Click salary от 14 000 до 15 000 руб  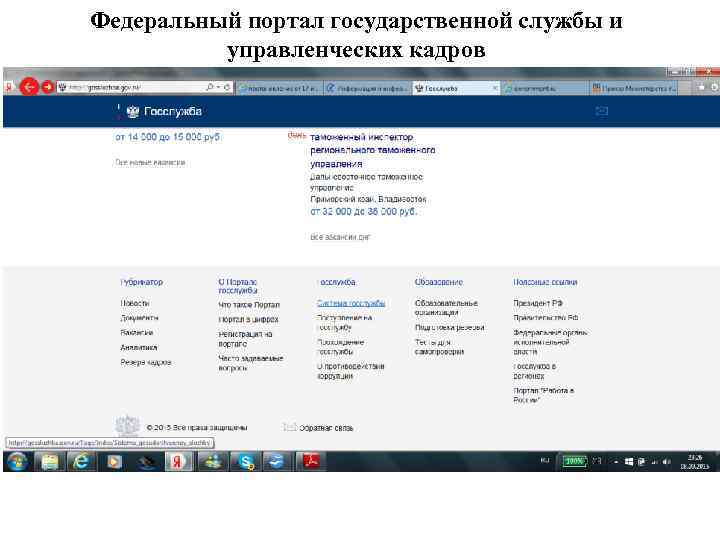coord(167,137)
